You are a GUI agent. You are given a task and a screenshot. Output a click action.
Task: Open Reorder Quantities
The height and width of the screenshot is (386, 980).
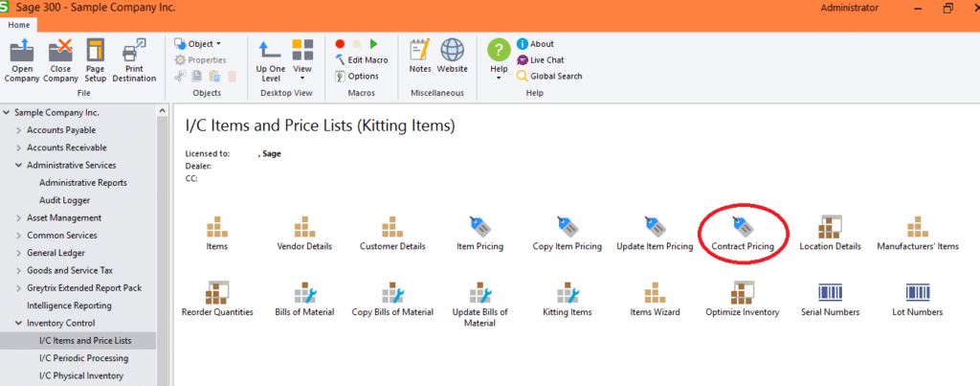(x=217, y=299)
